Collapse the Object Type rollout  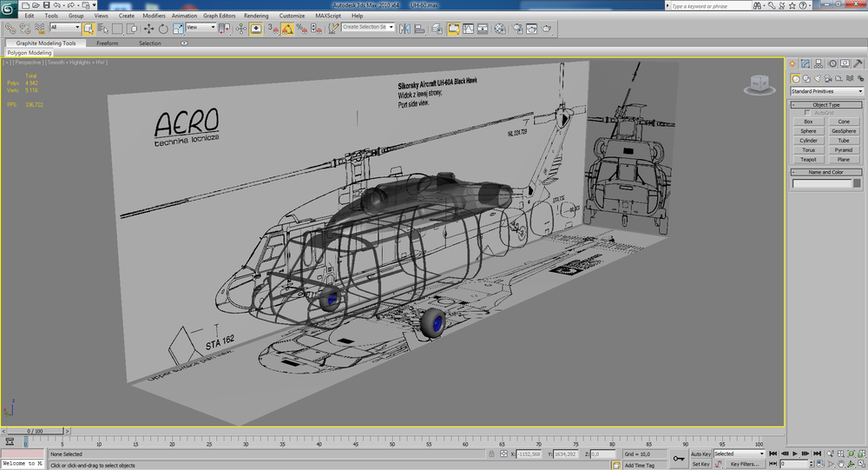(826, 105)
